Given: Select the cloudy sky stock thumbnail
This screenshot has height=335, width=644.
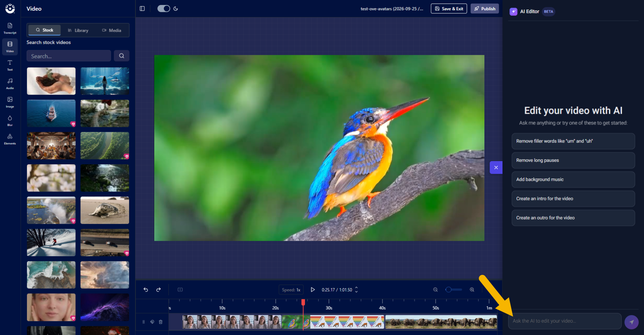Looking at the screenshot, I should [105, 275].
